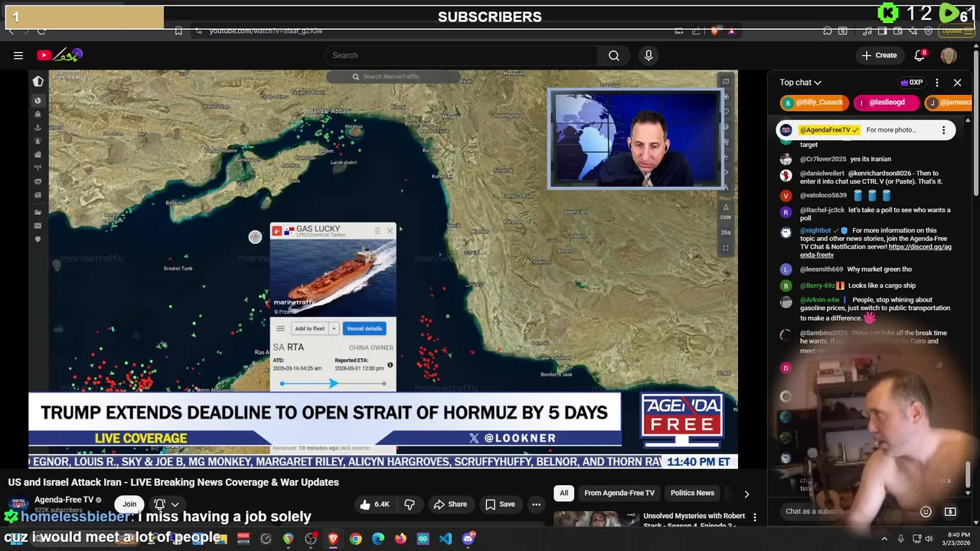Open Firefox from the taskbar

pyautogui.click(x=400, y=539)
